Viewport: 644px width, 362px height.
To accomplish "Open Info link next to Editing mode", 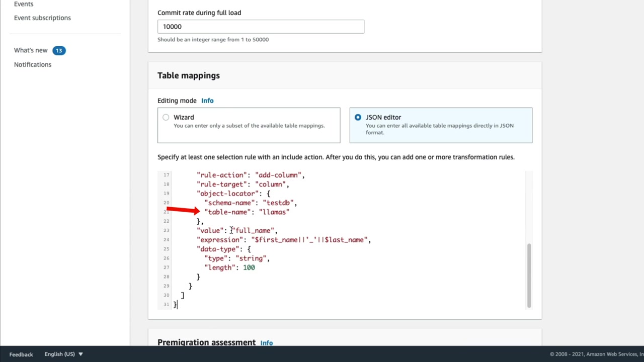I will pyautogui.click(x=207, y=101).
